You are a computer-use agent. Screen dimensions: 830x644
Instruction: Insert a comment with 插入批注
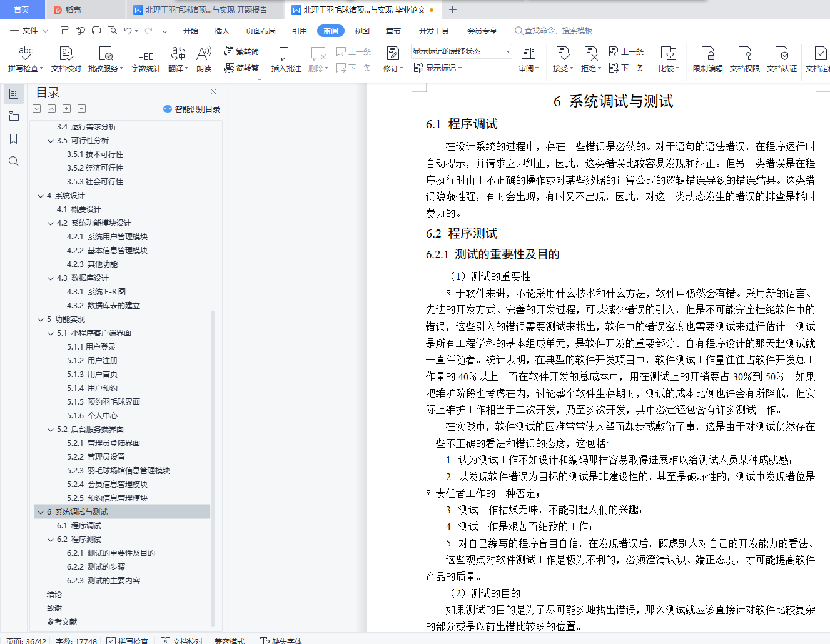coord(286,59)
